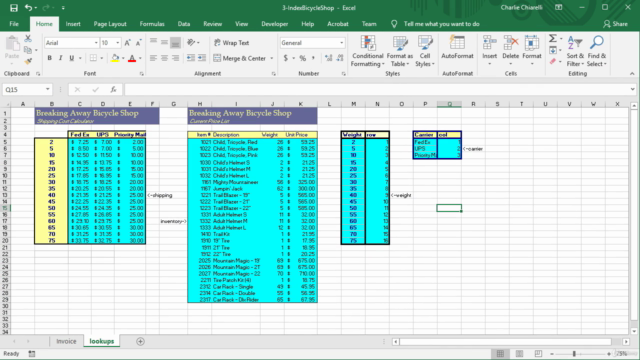Undo the last action
This screenshot has height=360, width=640.
tap(28, 8)
